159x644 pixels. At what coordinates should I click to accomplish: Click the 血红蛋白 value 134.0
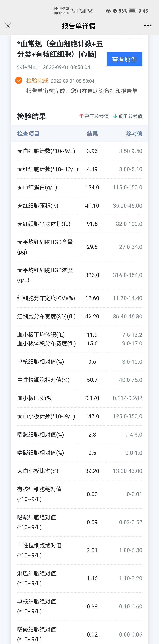click(92, 187)
